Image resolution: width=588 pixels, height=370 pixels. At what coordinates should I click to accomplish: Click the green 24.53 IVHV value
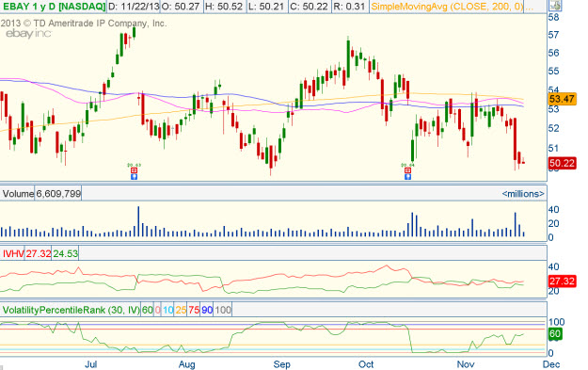point(65,253)
